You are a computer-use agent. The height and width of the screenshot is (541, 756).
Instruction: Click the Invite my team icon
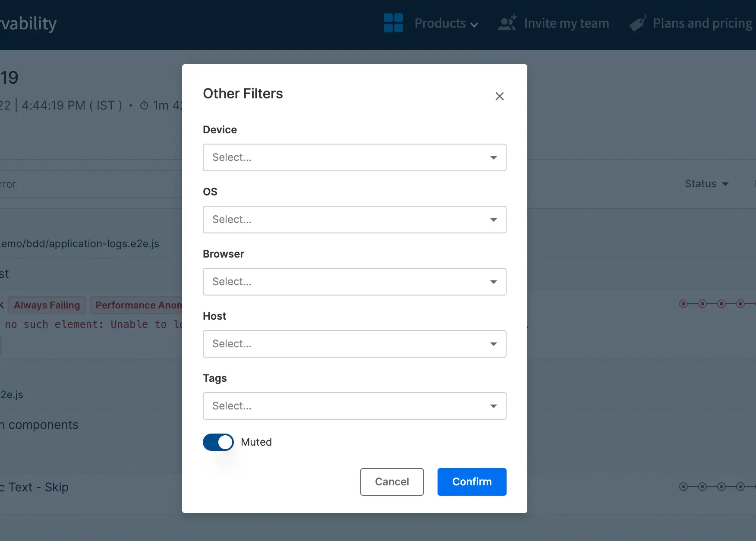click(507, 23)
